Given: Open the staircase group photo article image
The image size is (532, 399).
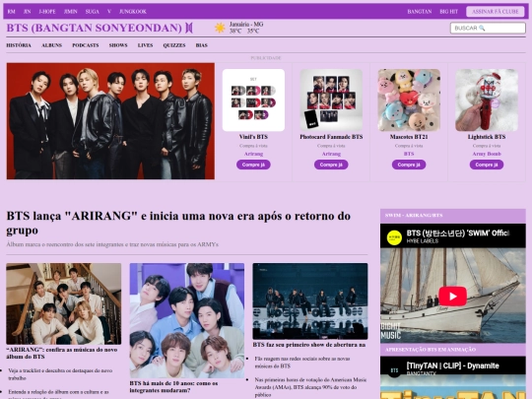Looking at the screenshot, I should (64, 303).
